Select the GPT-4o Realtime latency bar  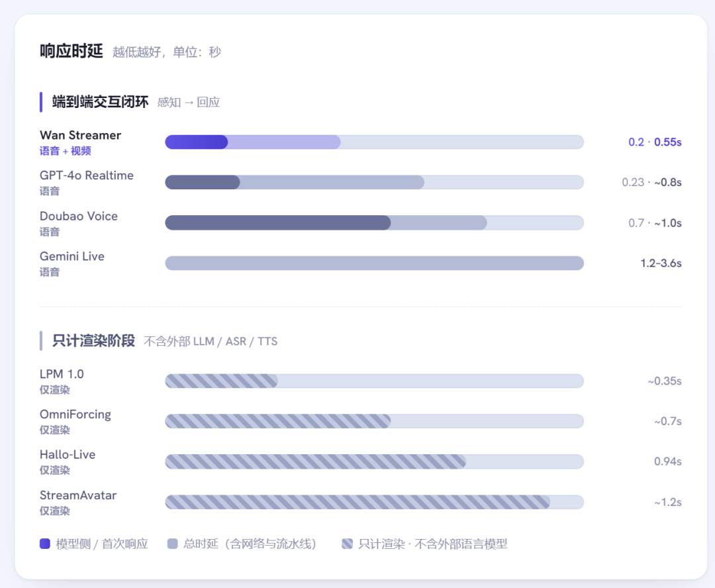point(374,183)
